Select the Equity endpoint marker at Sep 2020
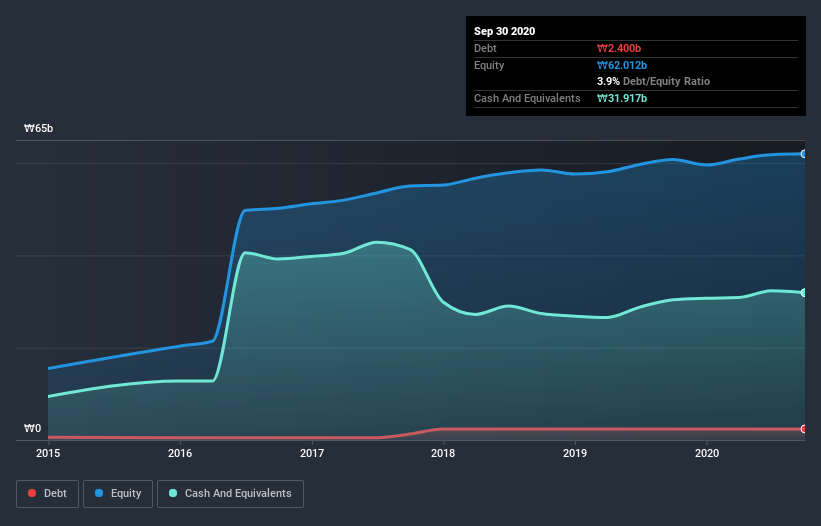The width and height of the screenshot is (821, 526). (x=804, y=154)
